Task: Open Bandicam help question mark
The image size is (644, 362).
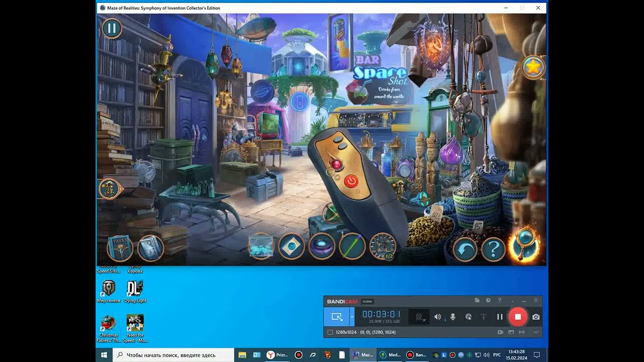Action: coord(500,301)
